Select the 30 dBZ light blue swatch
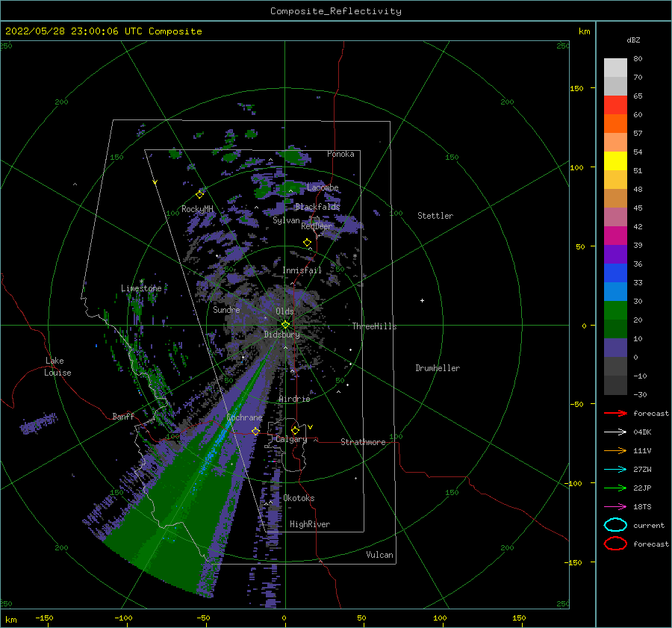The image size is (672, 628). (615, 291)
